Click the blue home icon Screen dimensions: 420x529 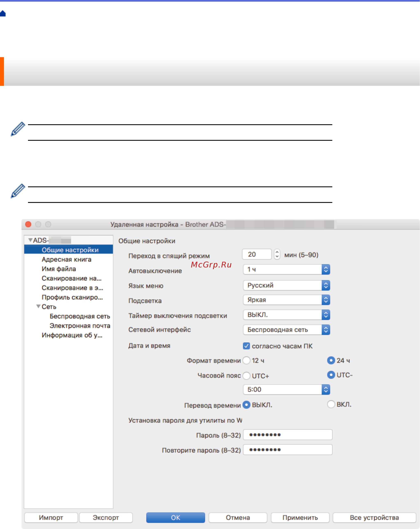(3, 14)
